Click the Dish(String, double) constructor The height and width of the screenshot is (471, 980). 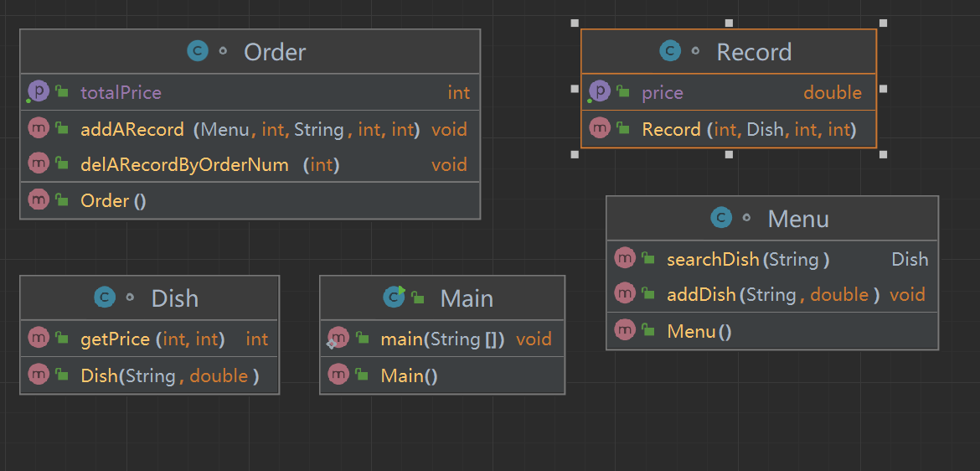[x=169, y=376]
